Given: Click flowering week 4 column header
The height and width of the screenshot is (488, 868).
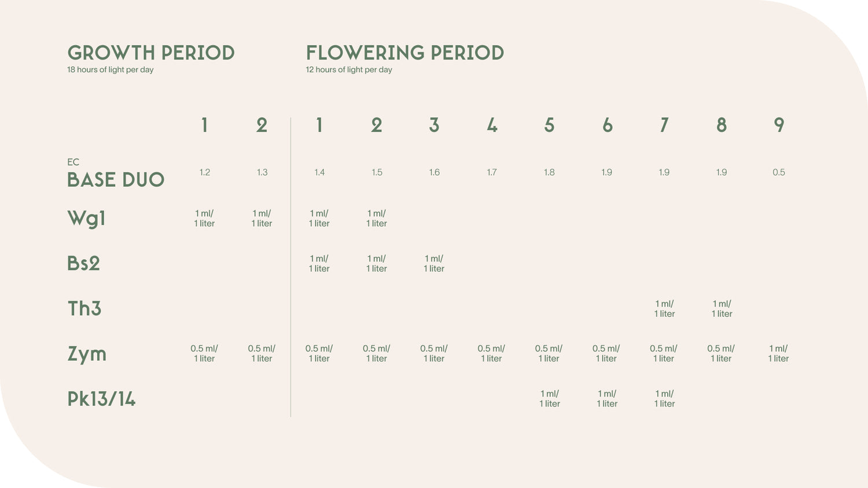Looking at the screenshot, I should pyautogui.click(x=492, y=125).
